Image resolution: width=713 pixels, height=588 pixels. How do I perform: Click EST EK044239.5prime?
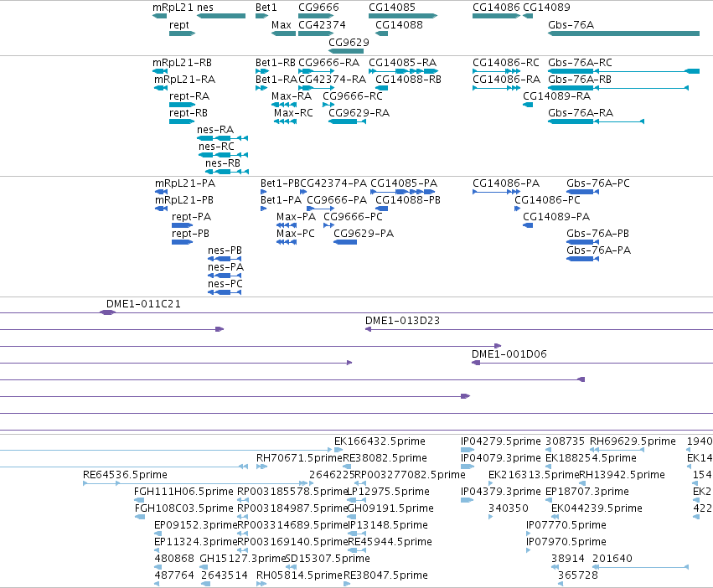(x=597, y=508)
